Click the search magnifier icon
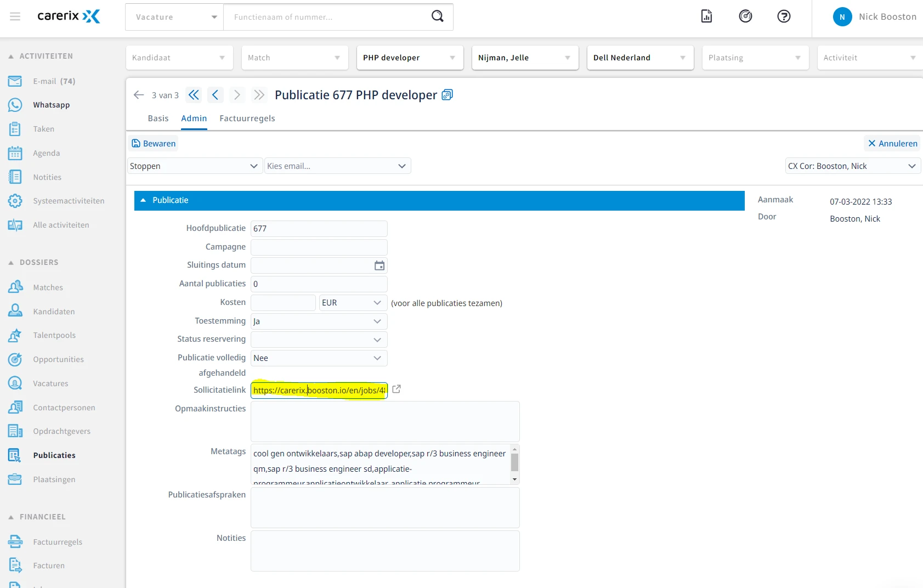The width and height of the screenshot is (923, 588). pos(437,16)
